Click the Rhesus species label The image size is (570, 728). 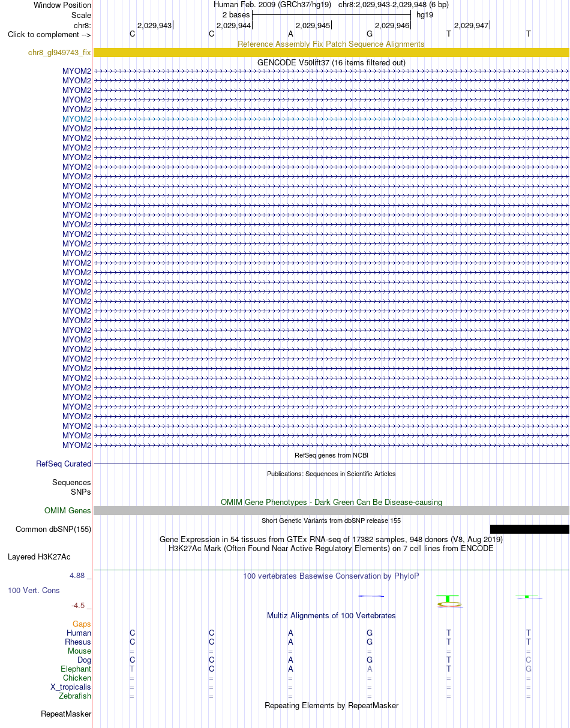[78, 642]
